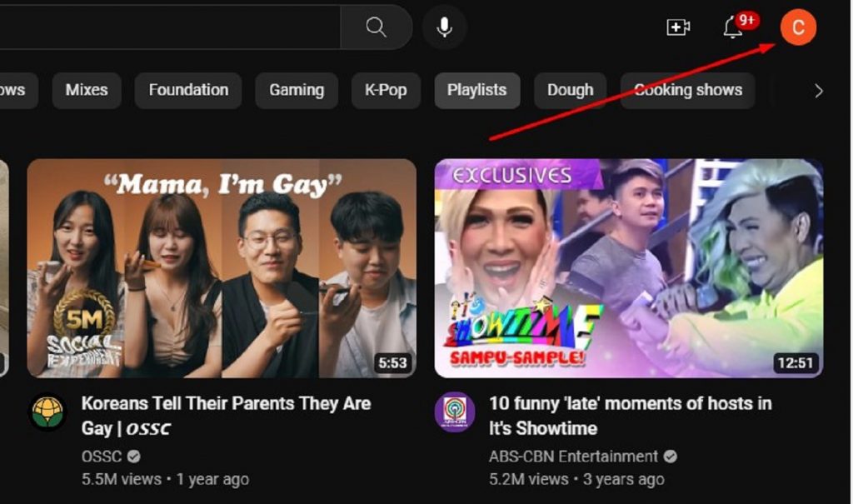Click the search magnifying glass icon
The width and height of the screenshot is (853, 504).
[376, 27]
